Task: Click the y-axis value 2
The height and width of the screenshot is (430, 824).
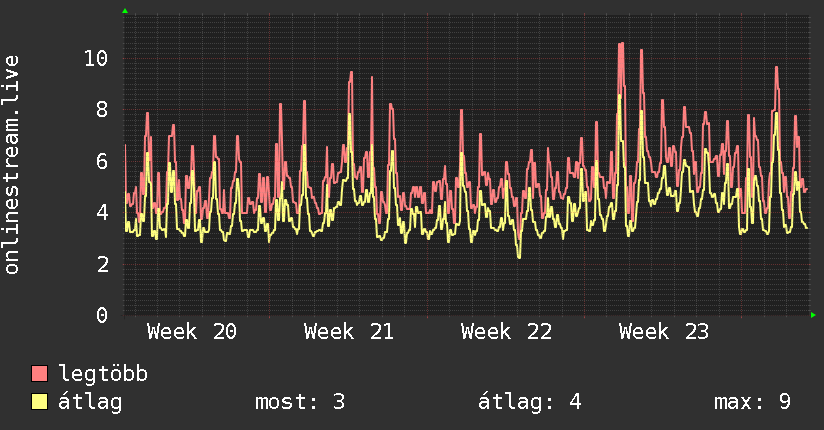Action: click(102, 264)
